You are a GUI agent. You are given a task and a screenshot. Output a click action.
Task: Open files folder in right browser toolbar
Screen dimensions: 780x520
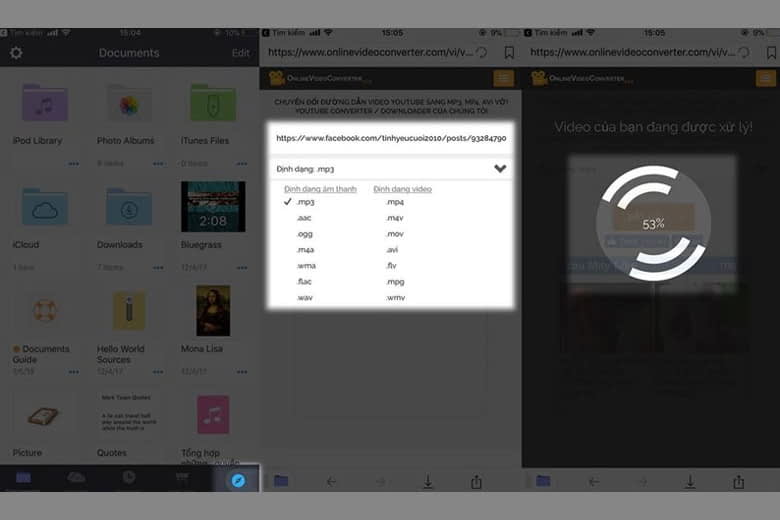pos(543,481)
